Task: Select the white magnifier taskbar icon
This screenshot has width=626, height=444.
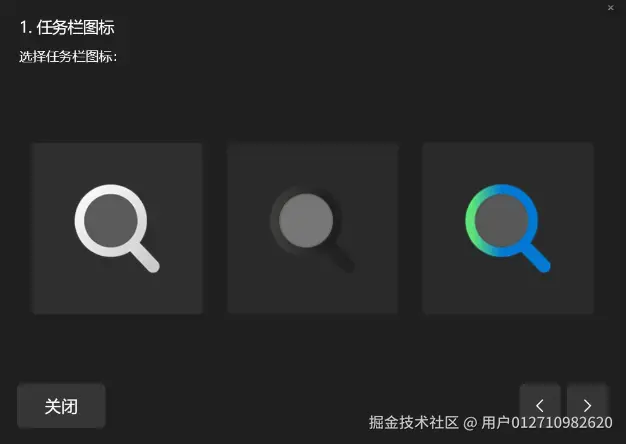Action: click(117, 228)
